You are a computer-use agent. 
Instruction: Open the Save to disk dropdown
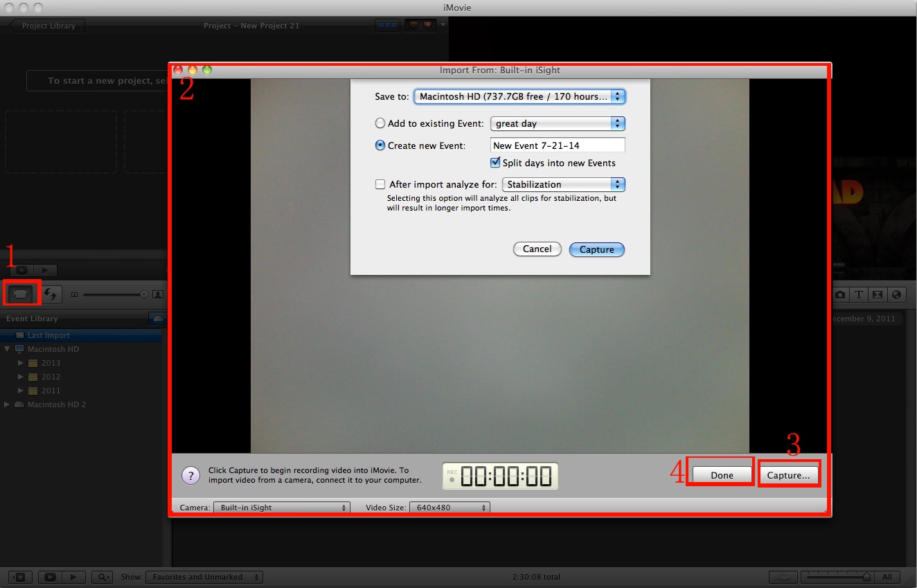(x=519, y=96)
